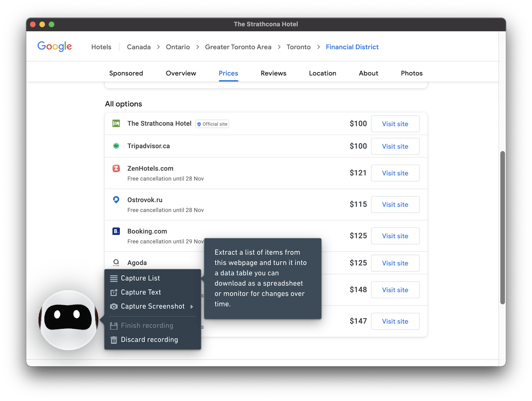Open the Ontario breadcrumb link
The image size is (532, 401).
point(178,47)
